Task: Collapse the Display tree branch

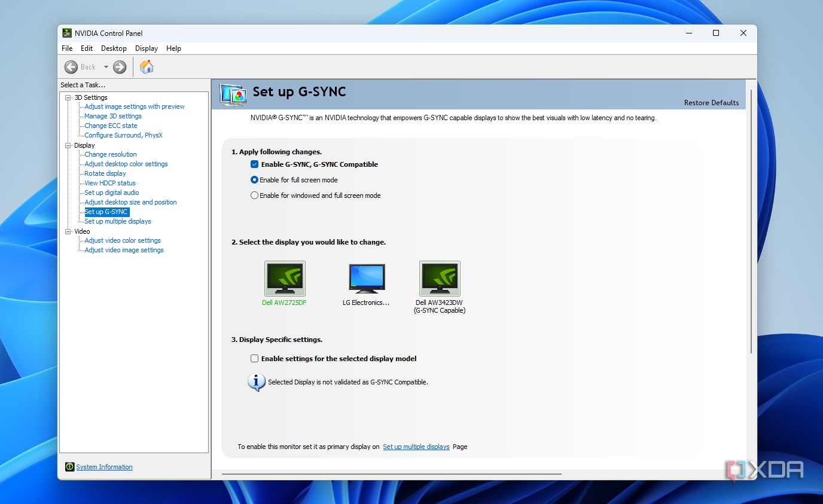Action: (x=68, y=145)
